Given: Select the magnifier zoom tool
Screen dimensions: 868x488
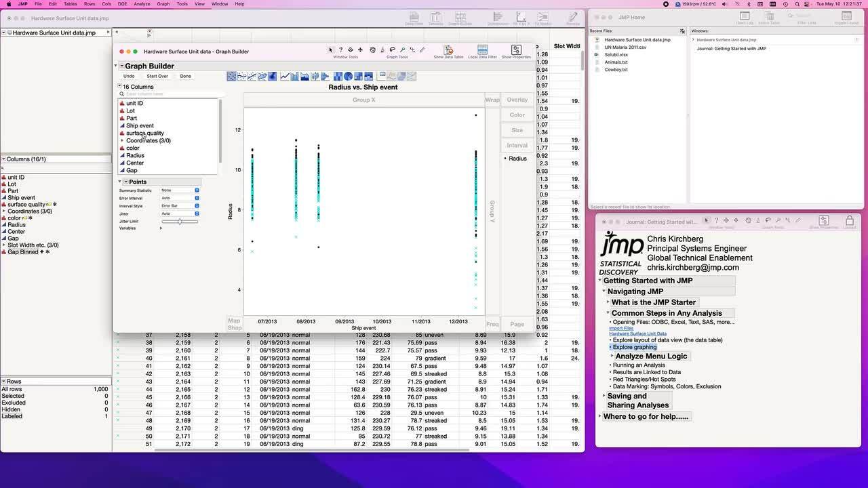Looking at the screenshot, I should (x=402, y=50).
